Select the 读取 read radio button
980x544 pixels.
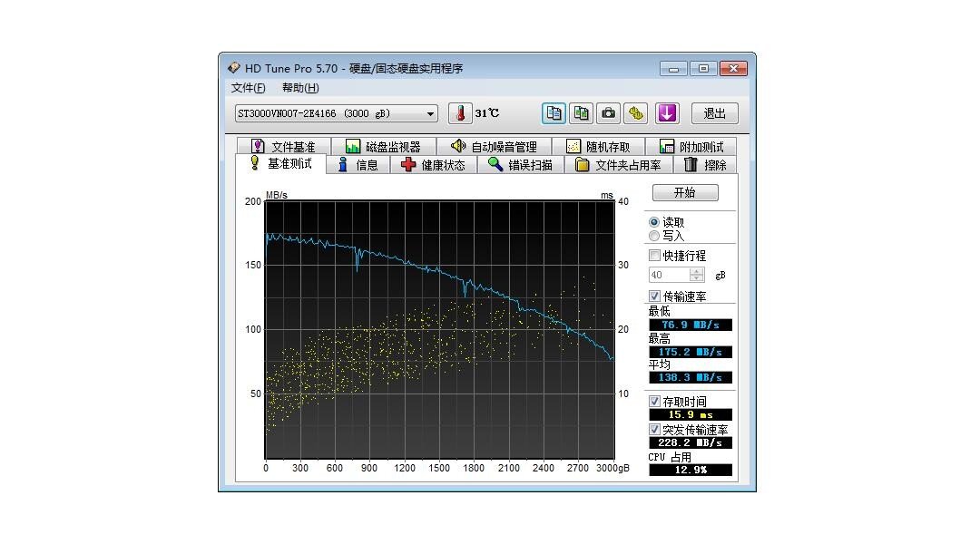654,222
